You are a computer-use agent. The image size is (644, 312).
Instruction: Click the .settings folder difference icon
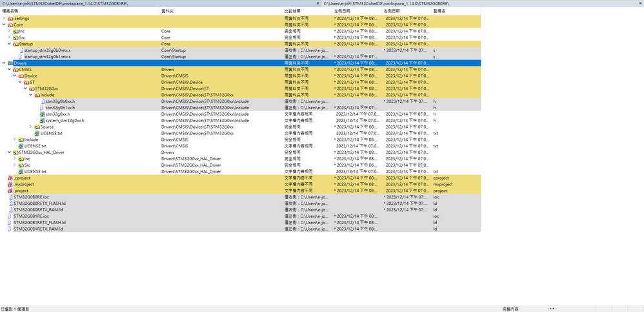(x=10, y=19)
